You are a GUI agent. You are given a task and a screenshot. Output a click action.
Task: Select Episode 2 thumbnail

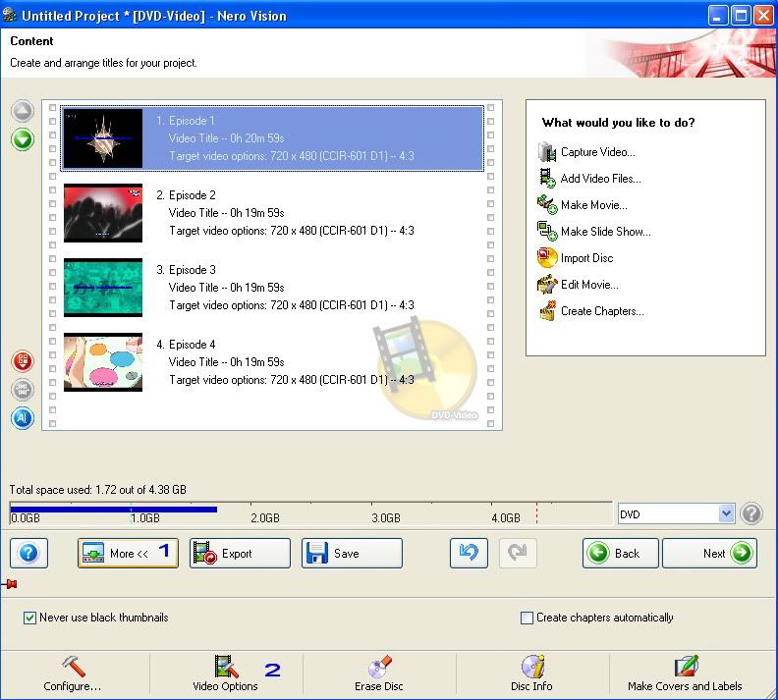point(103,213)
